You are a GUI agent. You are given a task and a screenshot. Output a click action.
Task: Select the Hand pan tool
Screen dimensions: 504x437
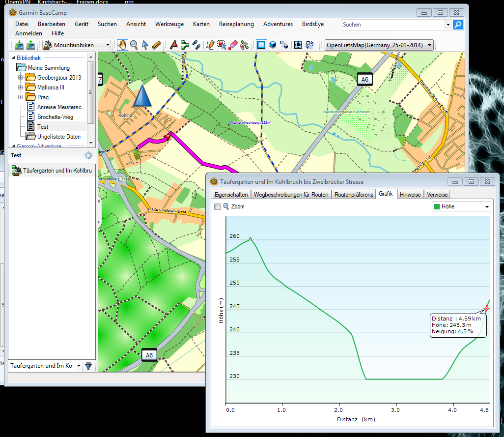pos(122,45)
